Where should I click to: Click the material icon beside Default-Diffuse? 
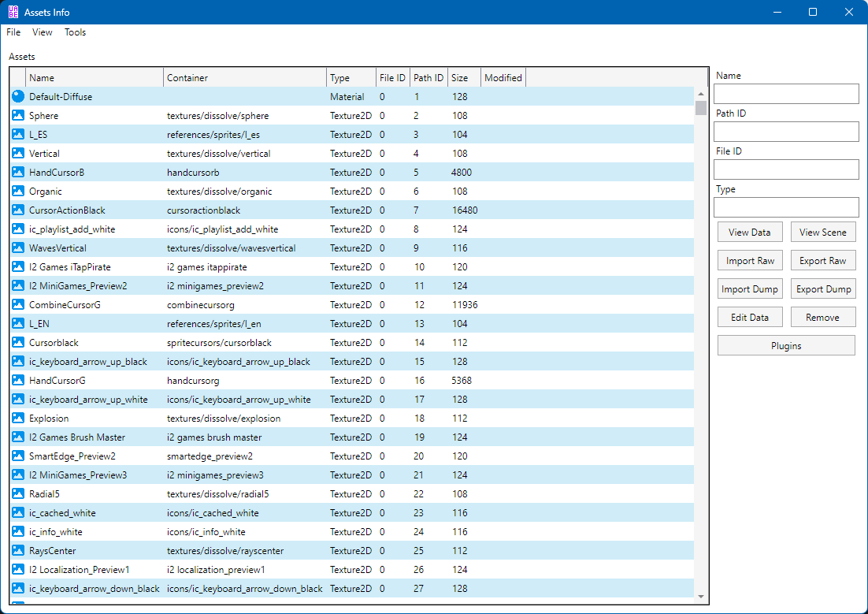click(18, 96)
